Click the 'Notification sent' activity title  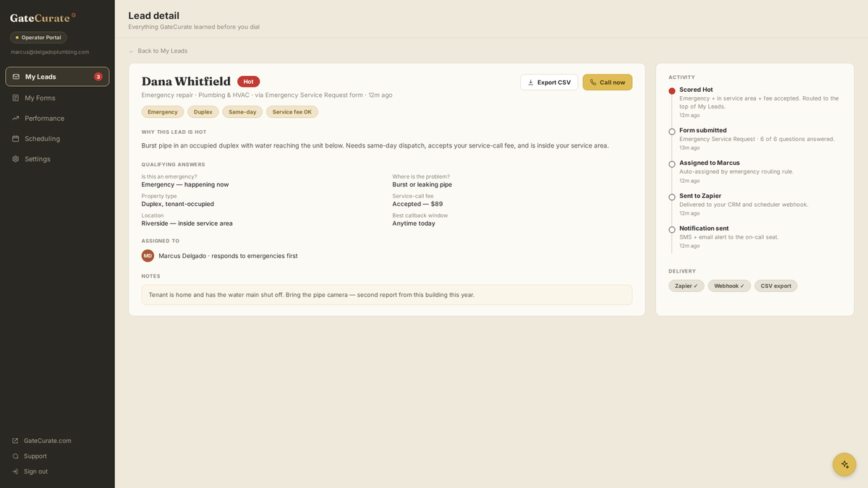click(x=704, y=228)
